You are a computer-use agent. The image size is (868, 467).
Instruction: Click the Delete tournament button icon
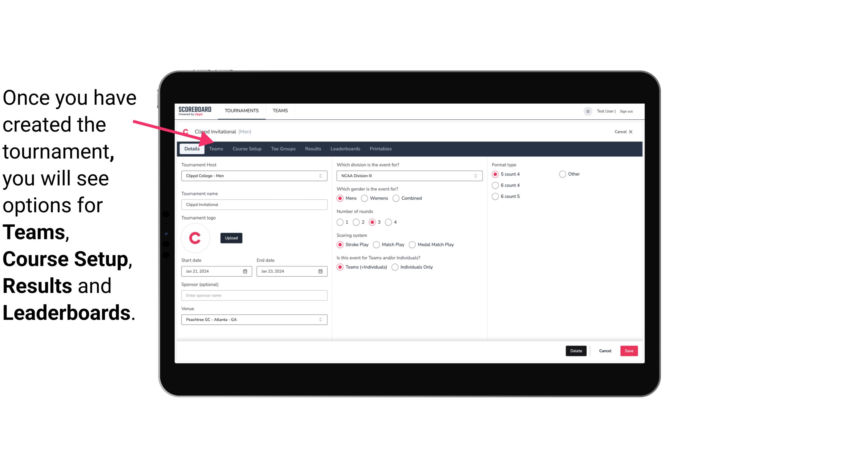point(576,350)
